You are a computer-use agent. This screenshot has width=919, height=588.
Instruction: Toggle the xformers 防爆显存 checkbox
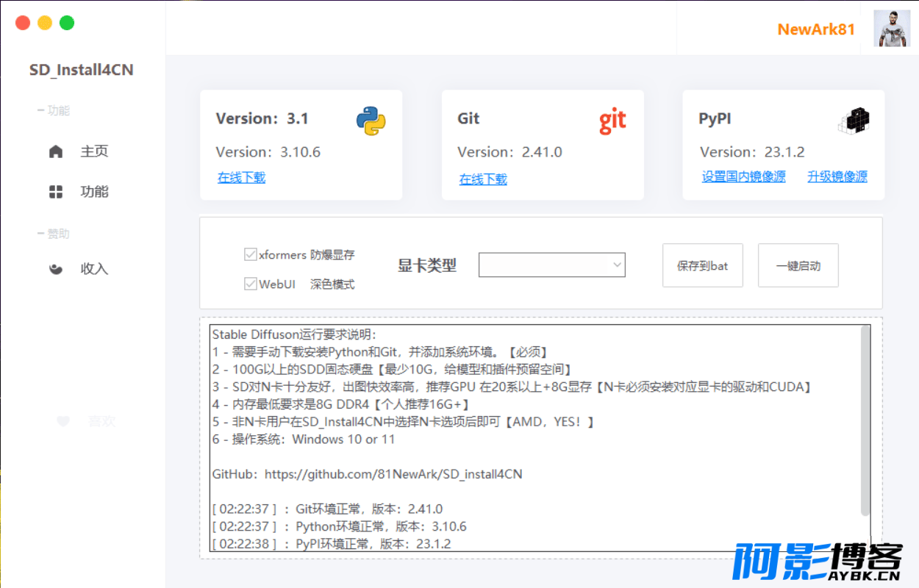[x=251, y=255]
